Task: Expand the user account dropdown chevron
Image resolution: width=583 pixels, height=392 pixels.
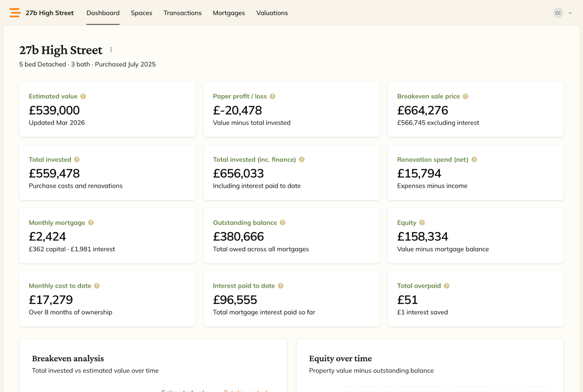Action: [x=570, y=13]
